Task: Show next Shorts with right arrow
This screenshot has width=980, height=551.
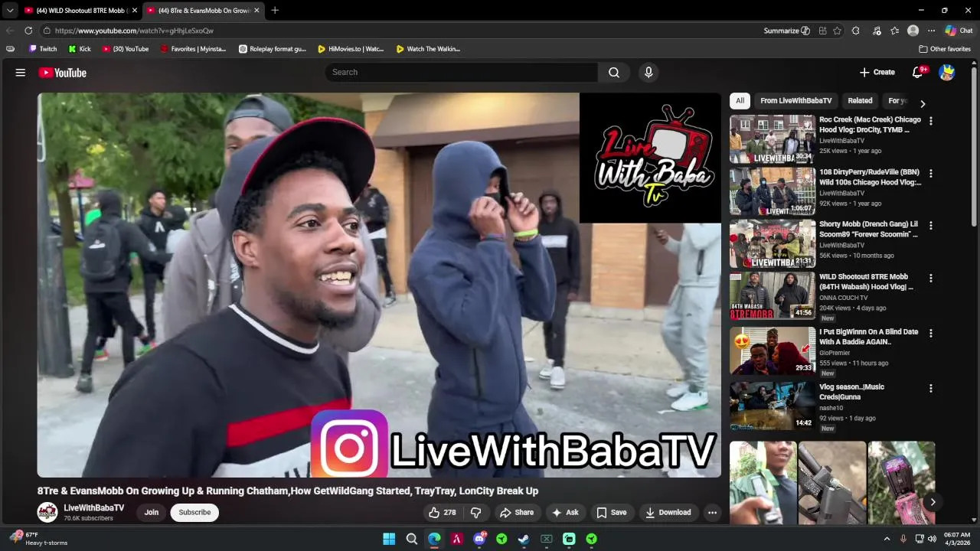Action: coord(933,503)
